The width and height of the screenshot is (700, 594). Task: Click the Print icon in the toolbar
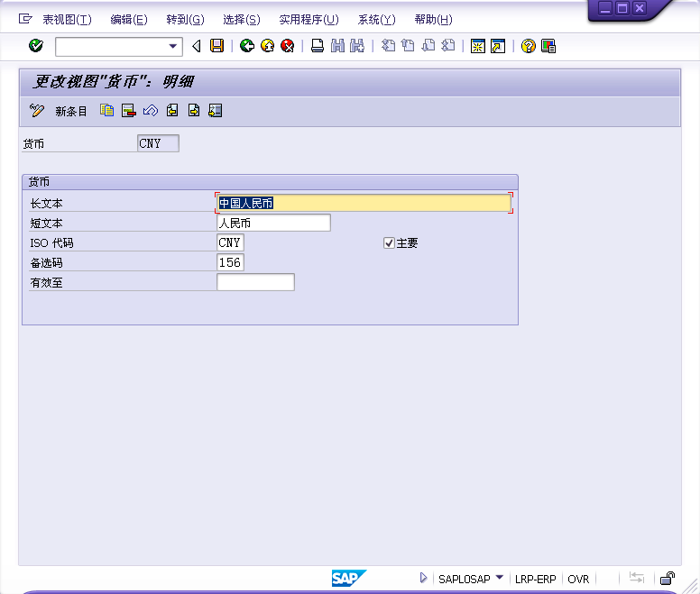(x=318, y=46)
